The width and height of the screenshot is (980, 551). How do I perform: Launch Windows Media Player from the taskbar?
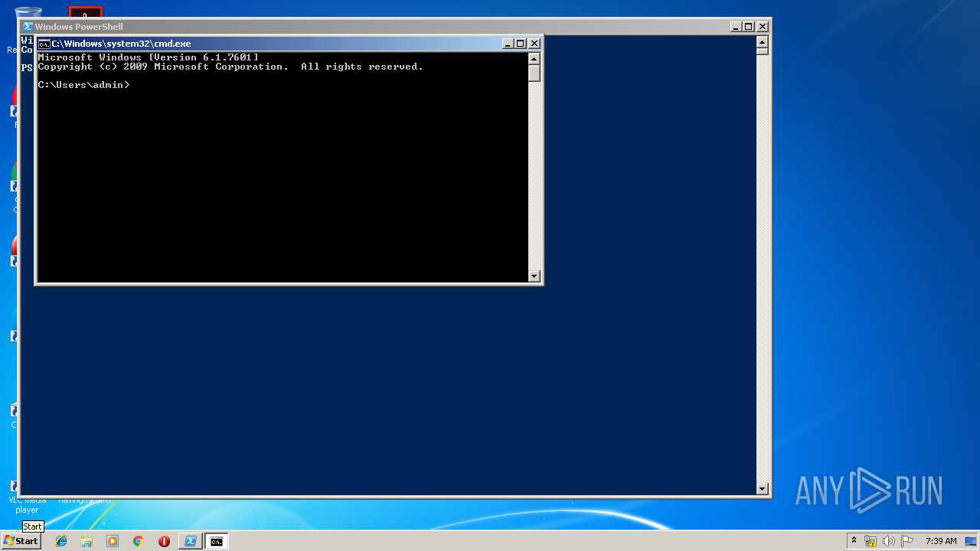113,541
